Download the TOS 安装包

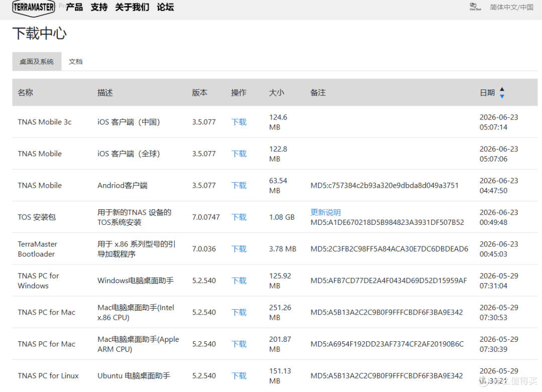pyautogui.click(x=239, y=217)
